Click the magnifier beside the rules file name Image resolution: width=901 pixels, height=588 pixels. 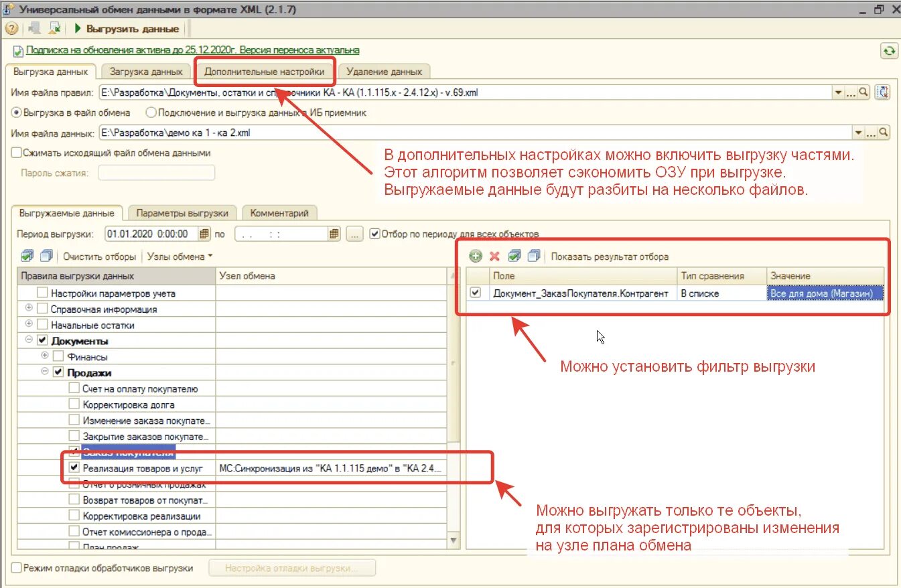(x=864, y=92)
